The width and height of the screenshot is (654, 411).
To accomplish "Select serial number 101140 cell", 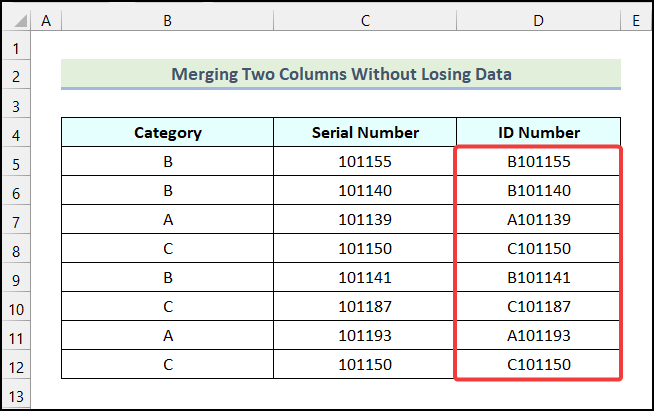I will (365, 191).
